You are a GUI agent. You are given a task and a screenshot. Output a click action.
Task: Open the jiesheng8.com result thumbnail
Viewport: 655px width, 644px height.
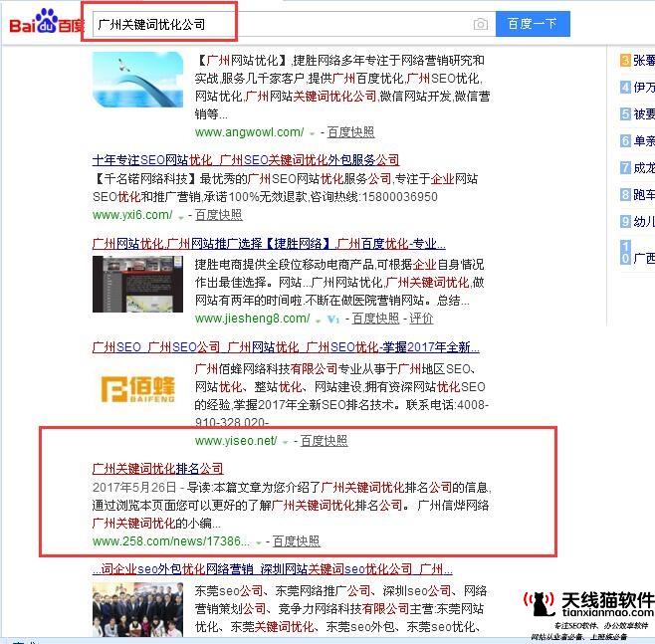pyautogui.click(x=137, y=284)
